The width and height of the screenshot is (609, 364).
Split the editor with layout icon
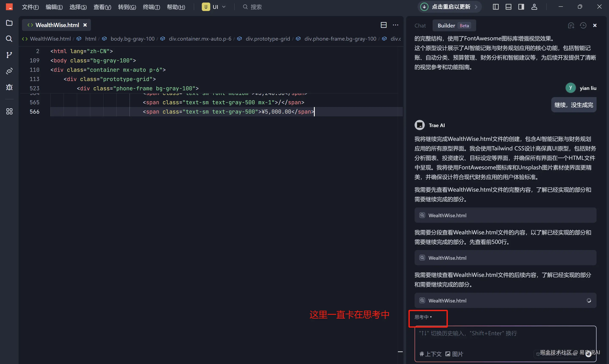(384, 25)
